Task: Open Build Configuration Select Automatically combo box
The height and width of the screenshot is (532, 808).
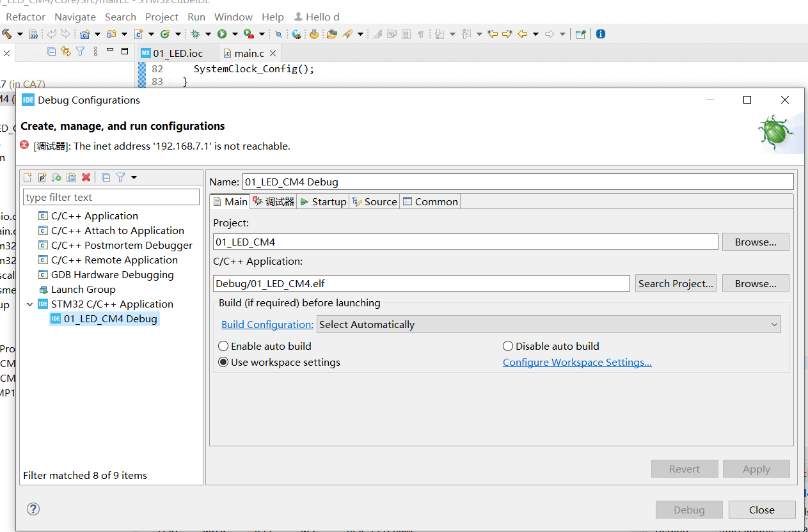Action: tap(548, 324)
